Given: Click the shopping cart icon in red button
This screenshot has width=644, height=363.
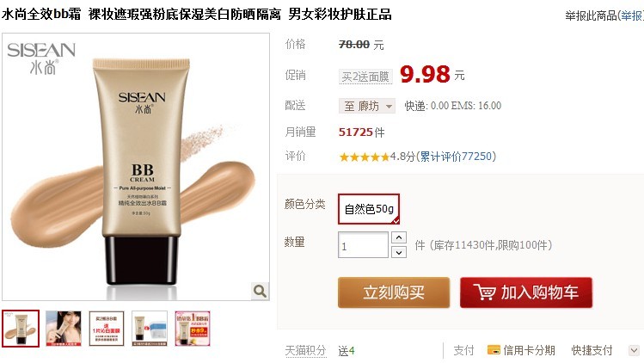Looking at the screenshot, I should point(484,292).
